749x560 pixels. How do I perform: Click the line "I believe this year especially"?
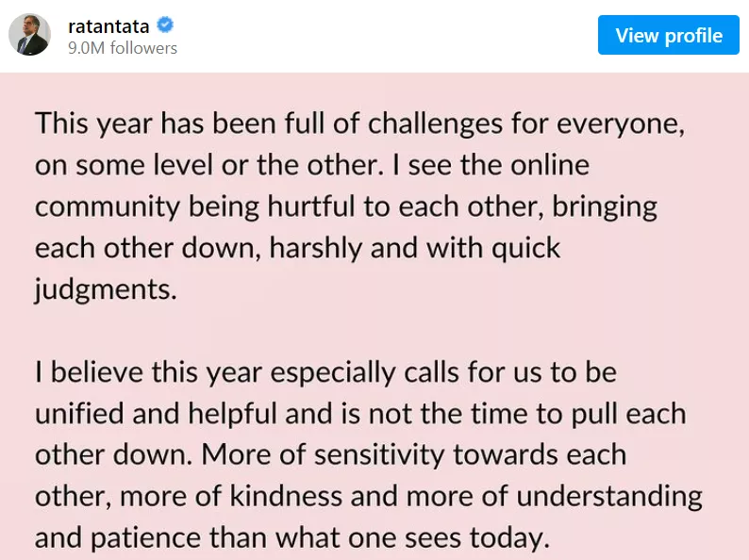tap(325, 371)
